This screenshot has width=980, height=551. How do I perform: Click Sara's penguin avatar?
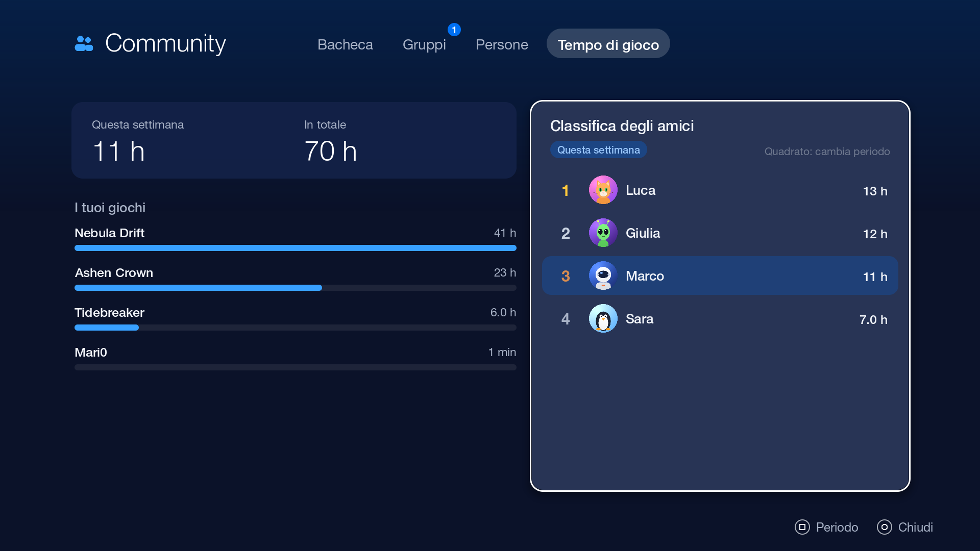point(603,319)
